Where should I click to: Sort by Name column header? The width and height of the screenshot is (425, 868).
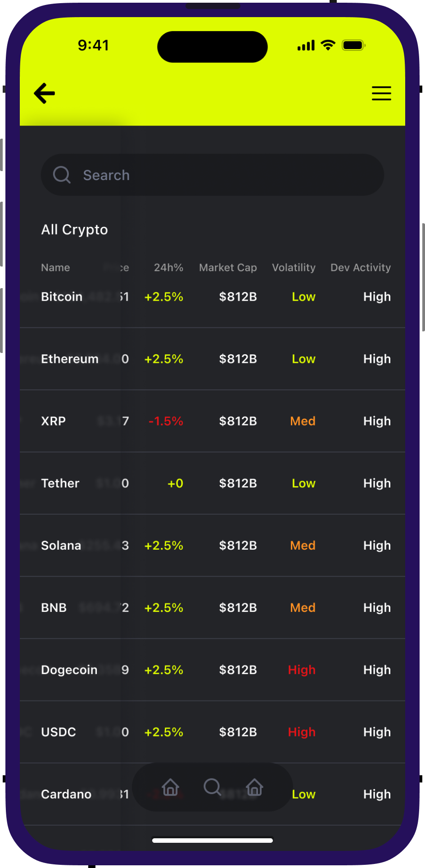(55, 267)
